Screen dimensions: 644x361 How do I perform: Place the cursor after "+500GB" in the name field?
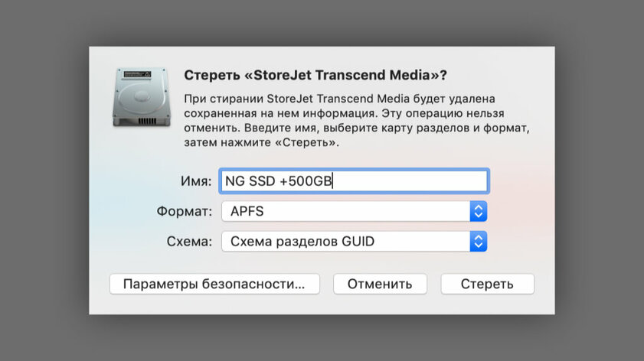pos(333,180)
